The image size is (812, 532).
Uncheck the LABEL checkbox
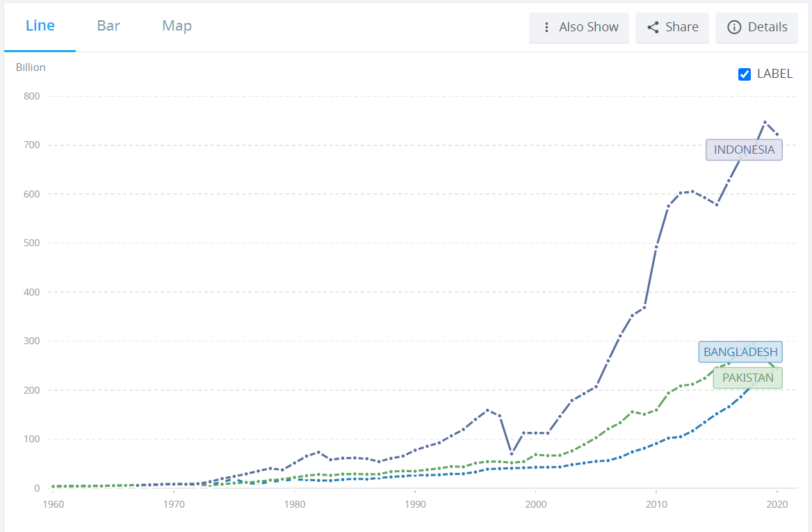tap(744, 74)
